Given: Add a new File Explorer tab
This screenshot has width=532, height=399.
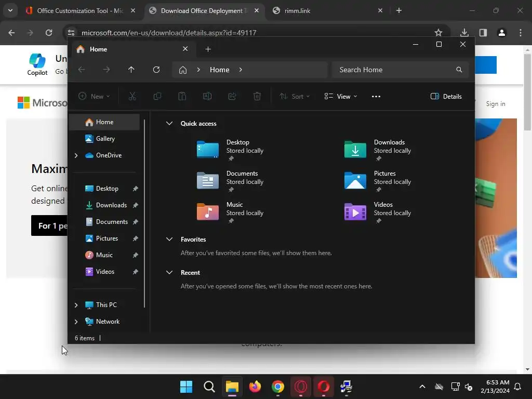Looking at the screenshot, I should (208, 49).
